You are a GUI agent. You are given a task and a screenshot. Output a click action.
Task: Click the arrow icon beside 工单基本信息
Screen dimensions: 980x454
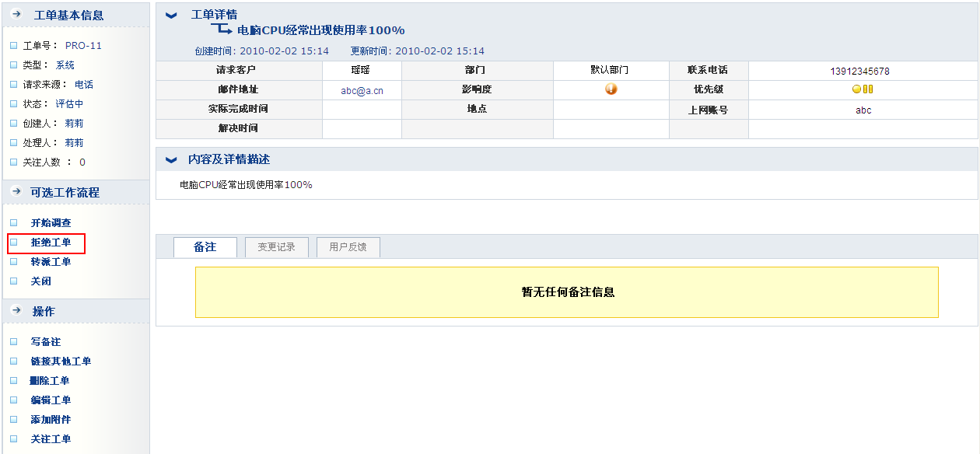click(x=16, y=15)
